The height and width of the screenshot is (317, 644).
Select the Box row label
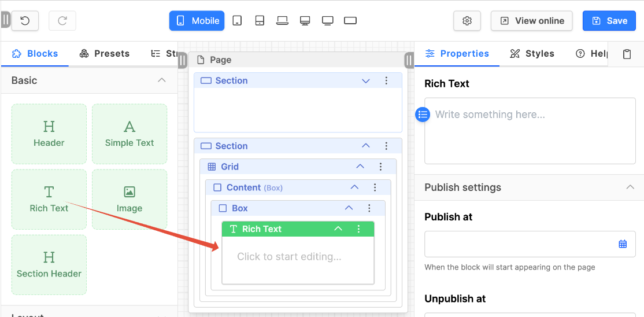coord(240,208)
